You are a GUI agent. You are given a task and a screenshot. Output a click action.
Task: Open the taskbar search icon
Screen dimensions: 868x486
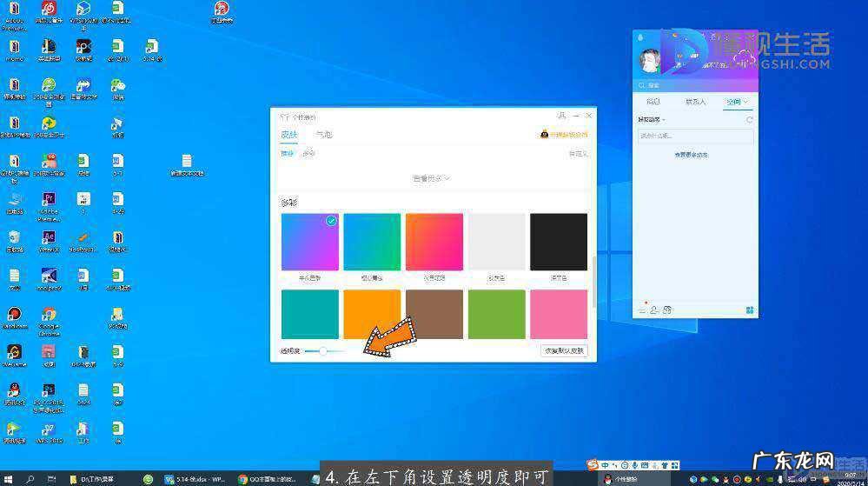pos(30,479)
